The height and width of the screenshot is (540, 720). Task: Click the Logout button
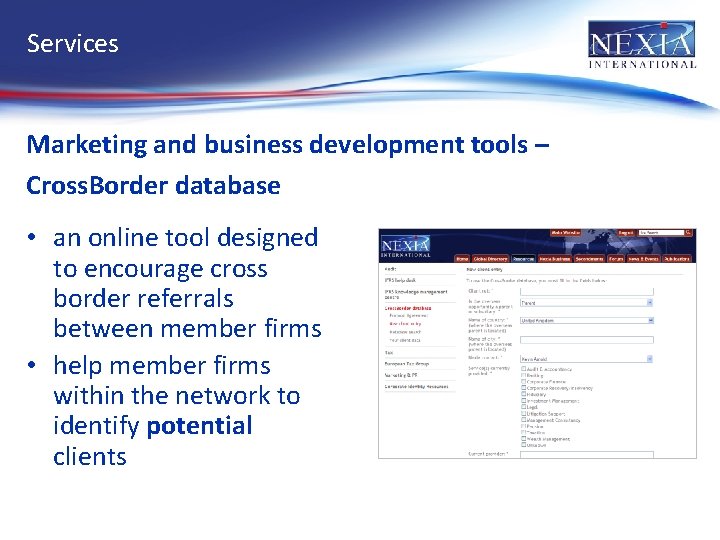626,233
